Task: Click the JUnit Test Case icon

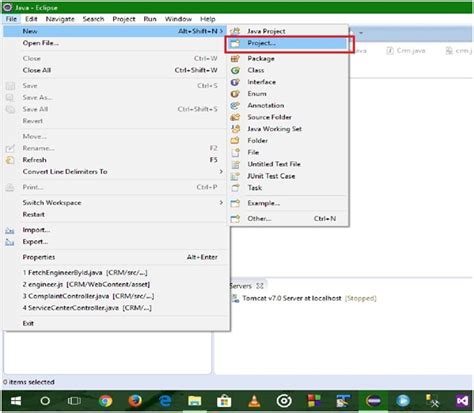Action: (x=235, y=176)
